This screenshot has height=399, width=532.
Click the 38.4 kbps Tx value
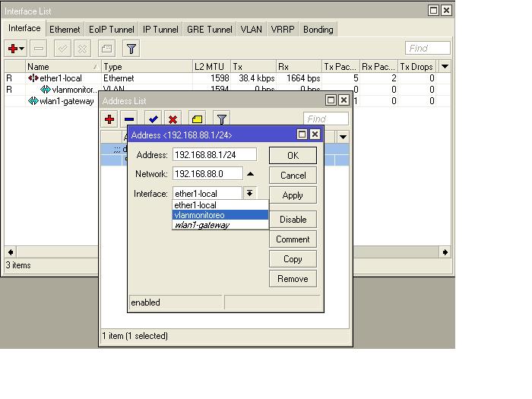[x=257, y=78]
